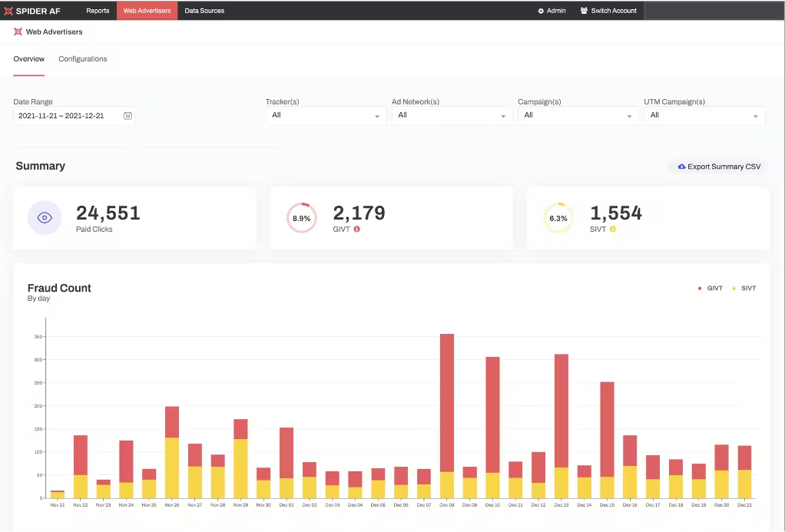Open the Campaign(s) dropdown
The height and width of the screenshot is (532, 785).
[x=578, y=116]
